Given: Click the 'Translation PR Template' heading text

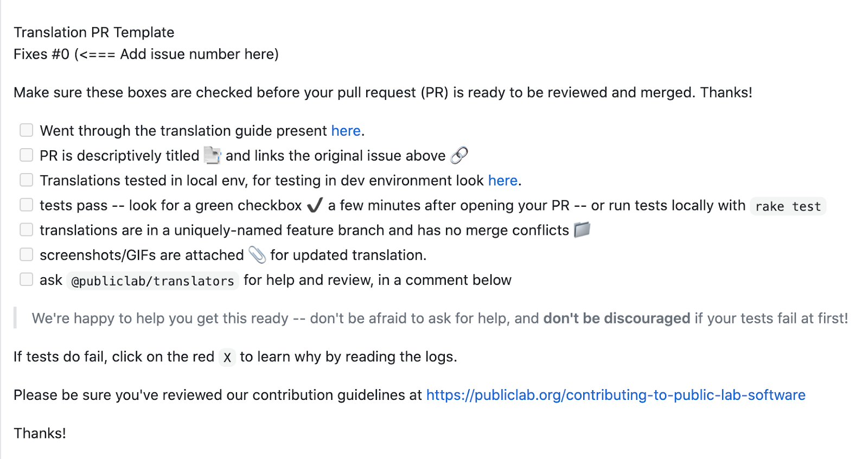Looking at the screenshot, I should (x=94, y=33).
